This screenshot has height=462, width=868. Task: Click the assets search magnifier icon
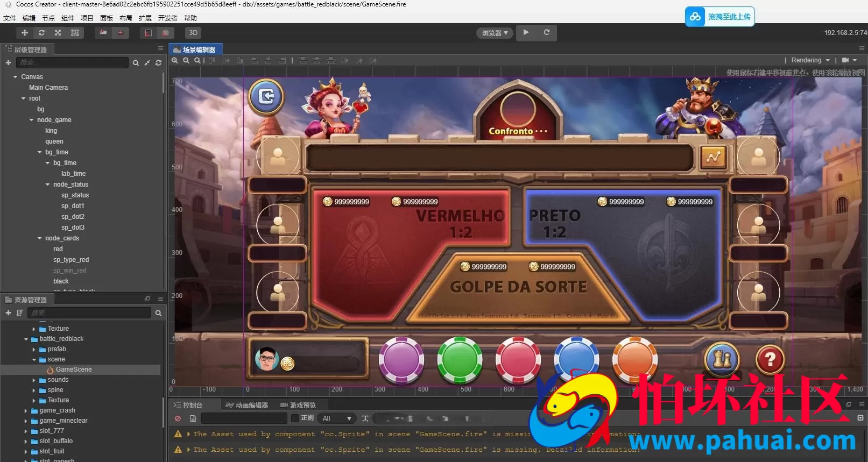tap(158, 313)
